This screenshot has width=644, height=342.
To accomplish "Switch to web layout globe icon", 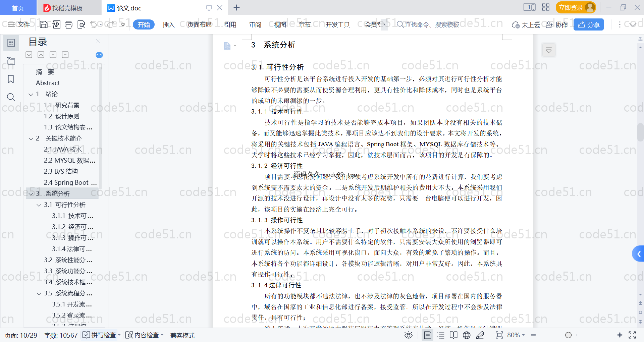I will pyautogui.click(x=467, y=335).
